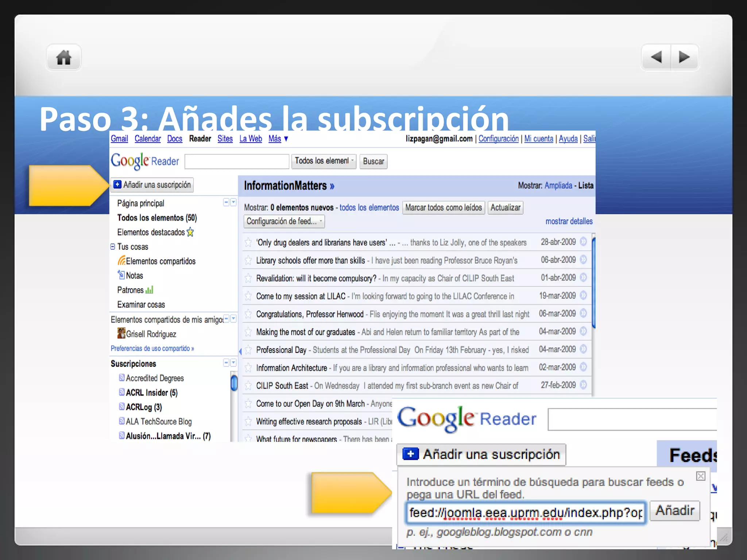747x560 pixels.
Task: Open options menu of Suscripciones section
Action: [x=233, y=362]
